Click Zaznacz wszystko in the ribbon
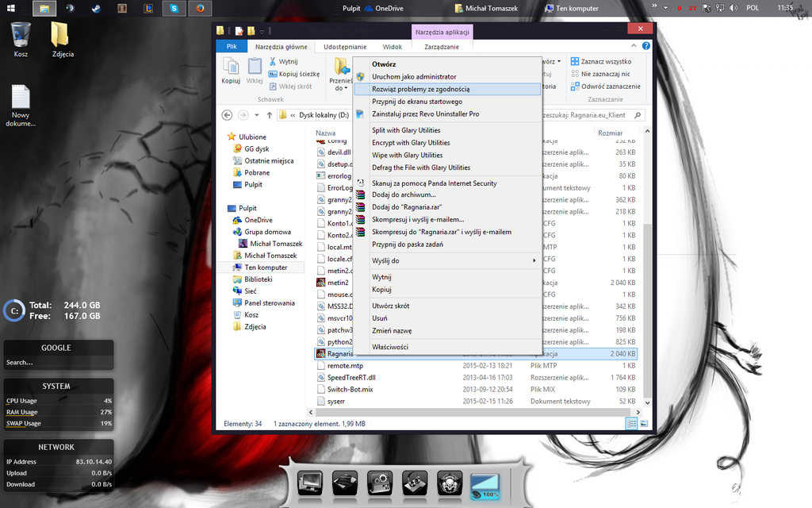The width and height of the screenshot is (812, 508). click(x=601, y=61)
